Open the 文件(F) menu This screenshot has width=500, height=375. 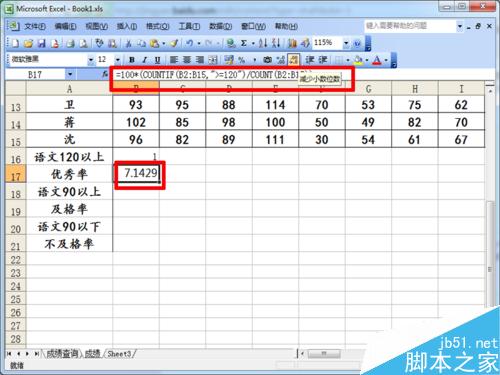[x=35, y=26]
